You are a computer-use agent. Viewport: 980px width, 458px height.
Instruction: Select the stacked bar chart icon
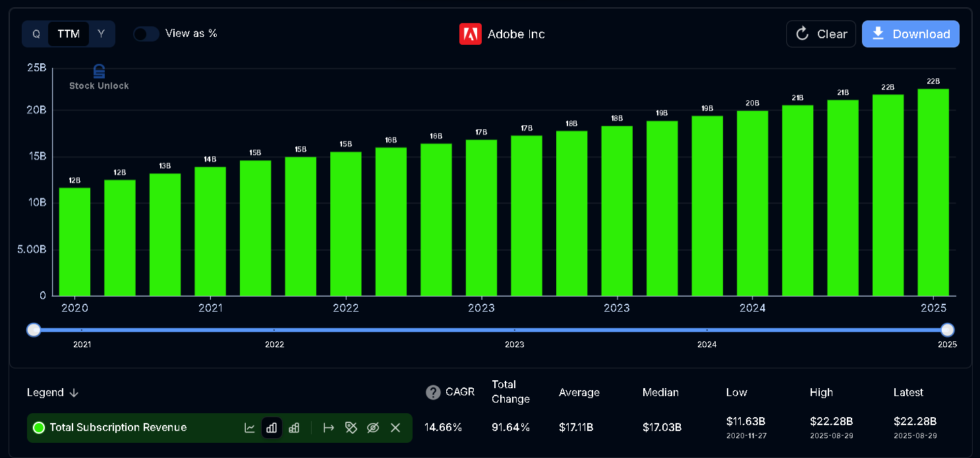coord(294,428)
